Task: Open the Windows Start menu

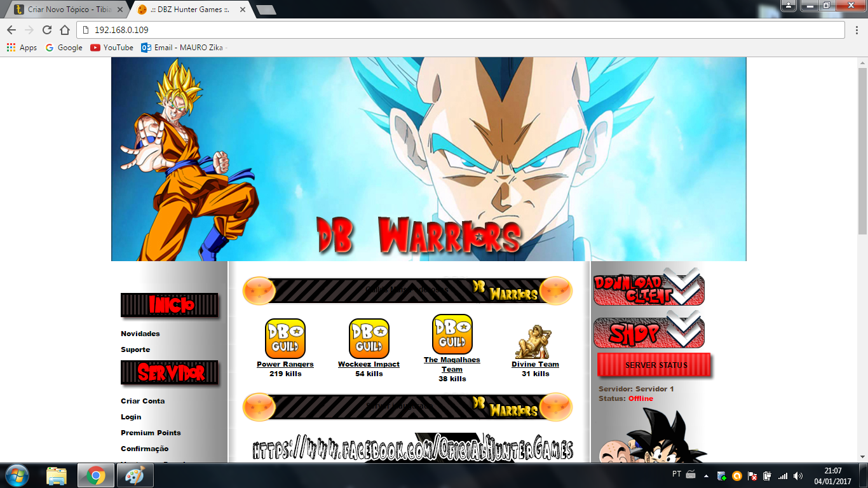Action: coord(16,475)
